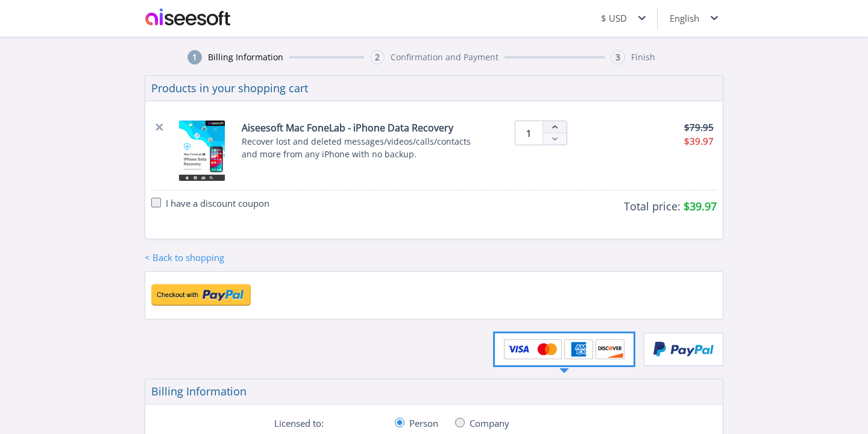
Task: Open the USD currency dropdown
Action: pyautogui.click(x=623, y=18)
